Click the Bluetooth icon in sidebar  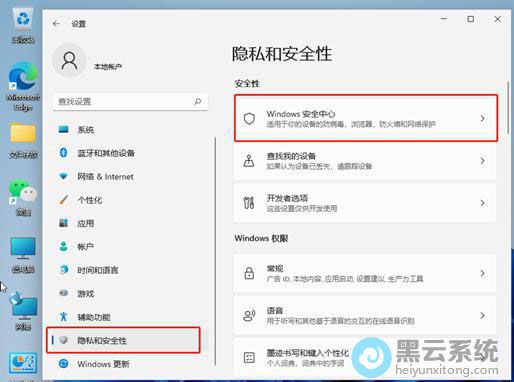(x=63, y=153)
